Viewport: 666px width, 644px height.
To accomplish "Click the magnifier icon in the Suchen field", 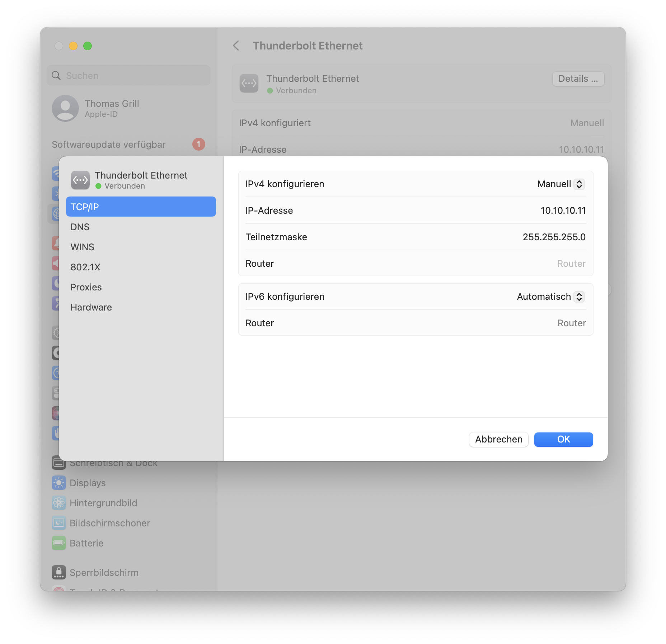I will [x=56, y=75].
